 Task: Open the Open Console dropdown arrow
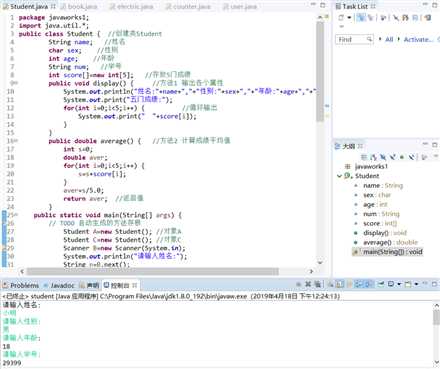[416, 284]
